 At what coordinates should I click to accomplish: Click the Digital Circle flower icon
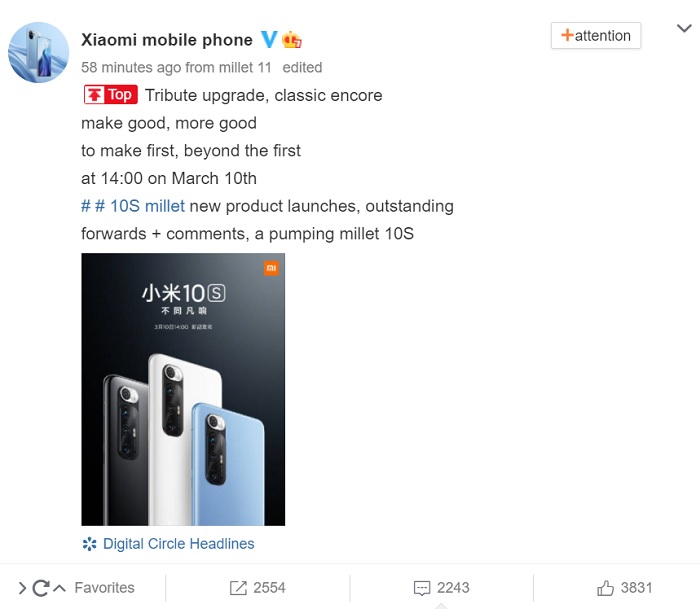click(89, 544)
